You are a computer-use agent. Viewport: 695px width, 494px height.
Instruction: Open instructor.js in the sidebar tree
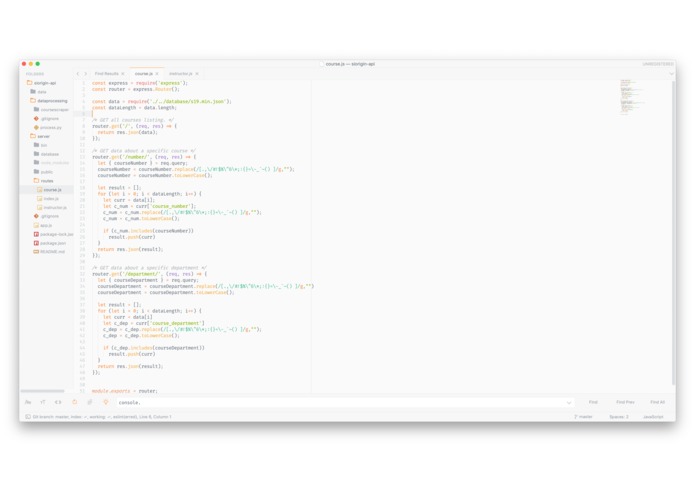(x=52, y=207)
